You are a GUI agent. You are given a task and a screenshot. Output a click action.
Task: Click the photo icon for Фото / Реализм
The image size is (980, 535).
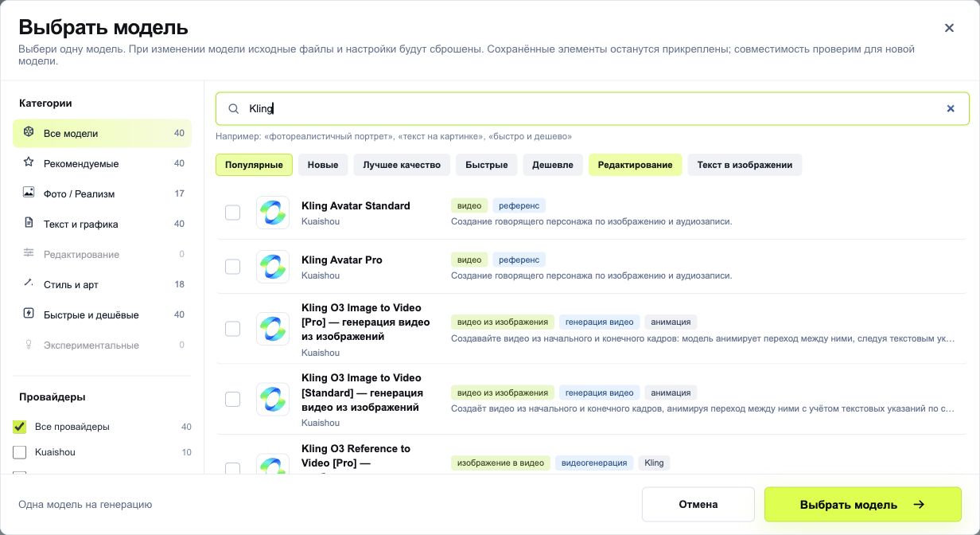29,193
